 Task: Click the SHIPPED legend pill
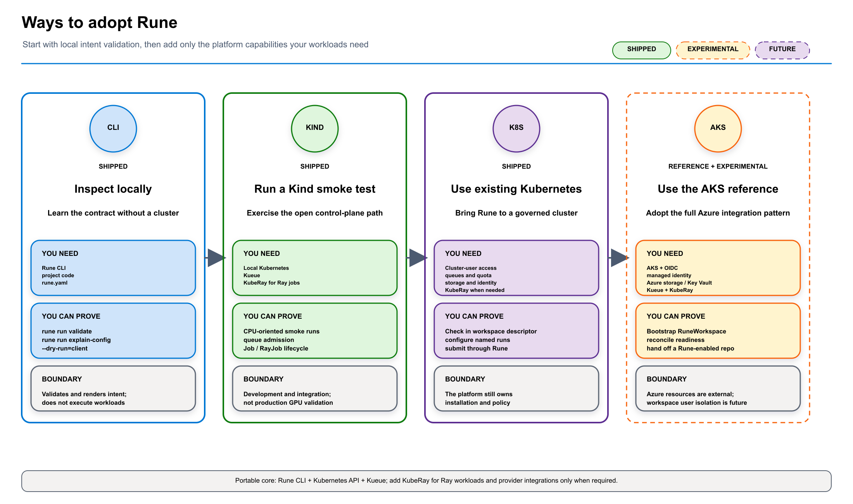click(642, 50)
